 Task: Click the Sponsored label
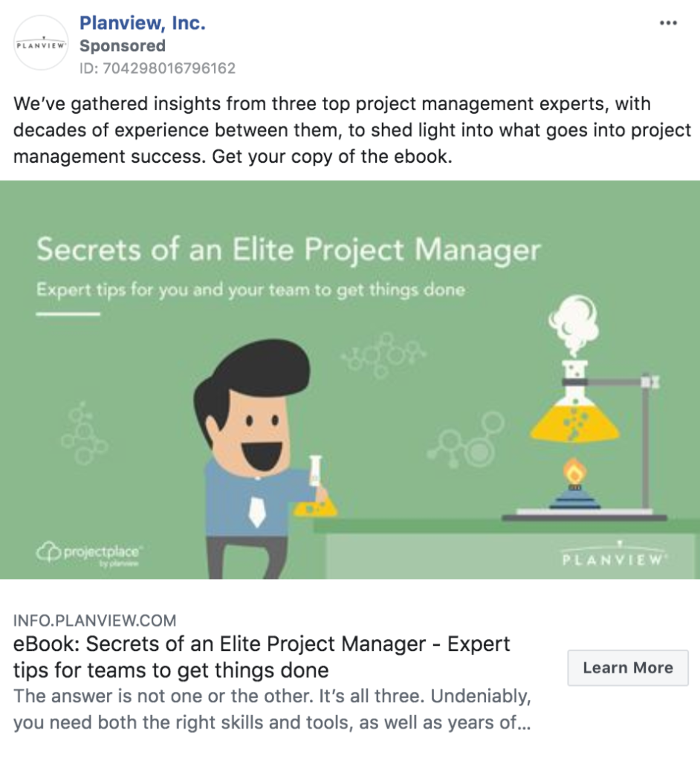[122, 46]
